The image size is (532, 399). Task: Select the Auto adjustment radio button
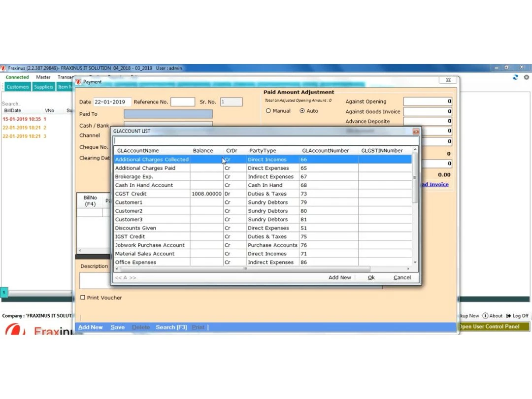(302, 111)
